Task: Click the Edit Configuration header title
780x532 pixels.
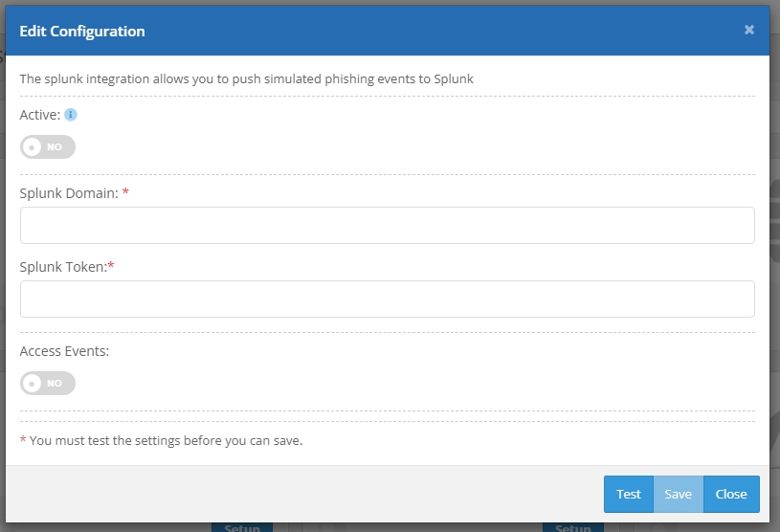Action: (x=82, y=32)
